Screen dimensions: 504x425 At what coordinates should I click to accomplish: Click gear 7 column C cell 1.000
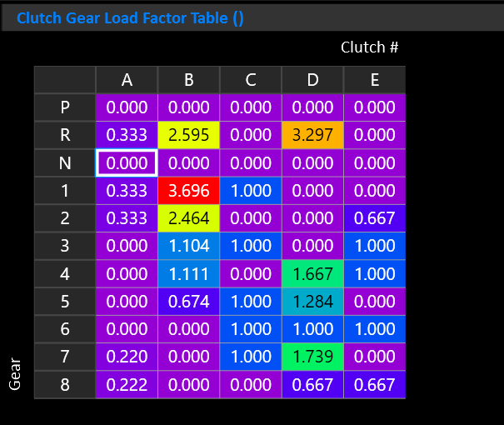(x=251, y=357)
